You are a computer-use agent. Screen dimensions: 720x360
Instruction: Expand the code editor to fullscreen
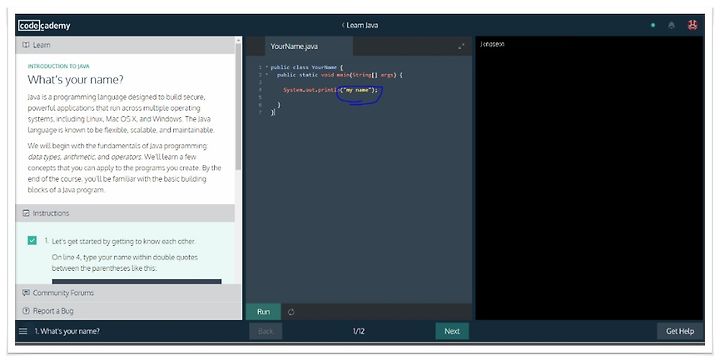(x=461, y=46)
